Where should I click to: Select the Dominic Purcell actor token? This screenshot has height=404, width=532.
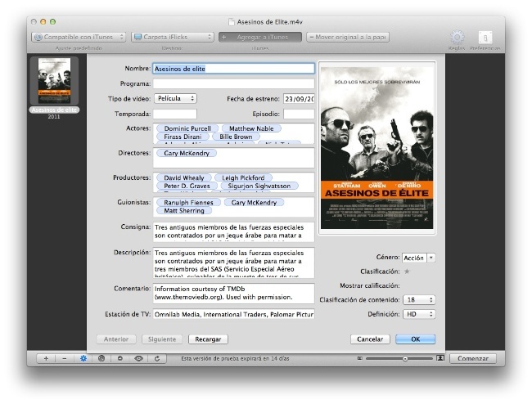tap(187, 128)
